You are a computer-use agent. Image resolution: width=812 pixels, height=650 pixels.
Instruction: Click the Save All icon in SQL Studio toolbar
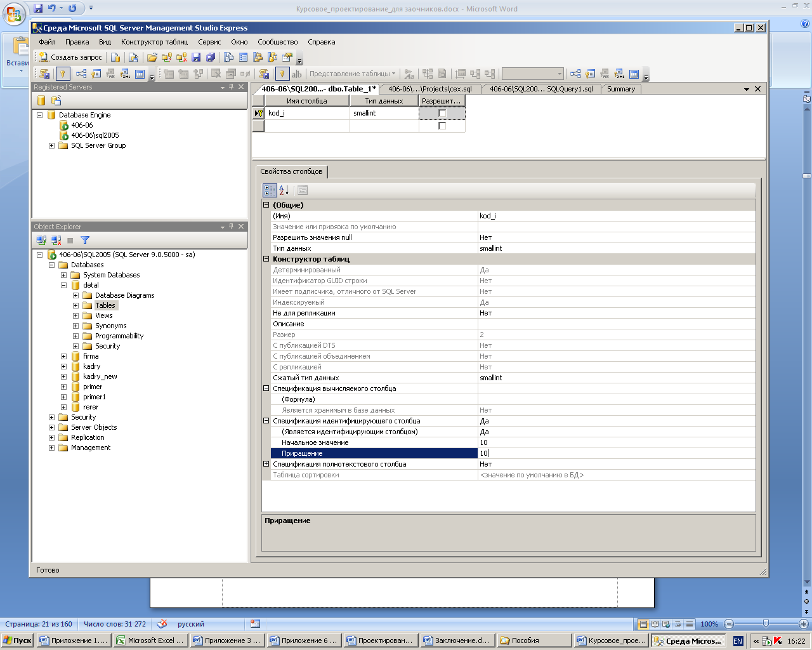[x=211, y=57]
